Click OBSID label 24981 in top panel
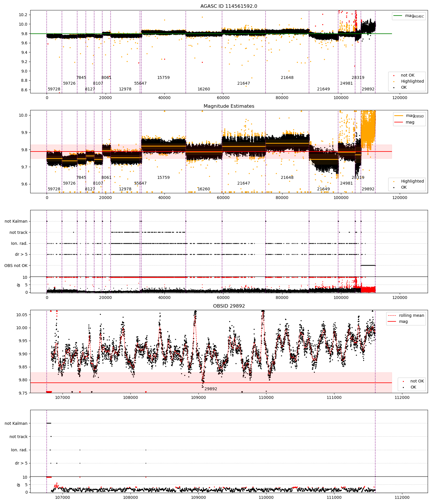The image size is (432, 504). (346, 84)
